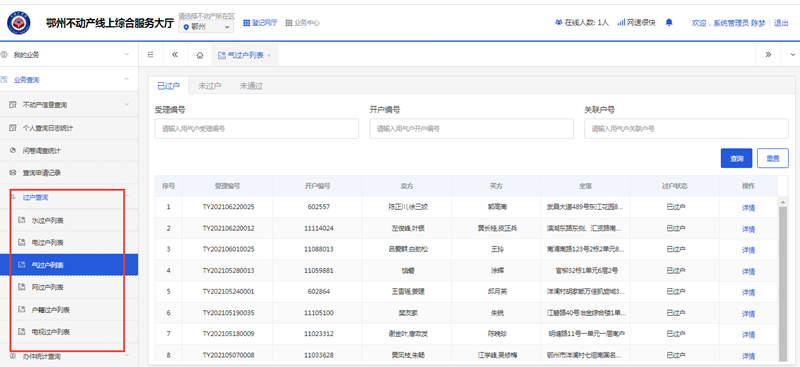800x367 pixels.
Task: Expand the 我的业务 sidebar section
Action: 69,54
